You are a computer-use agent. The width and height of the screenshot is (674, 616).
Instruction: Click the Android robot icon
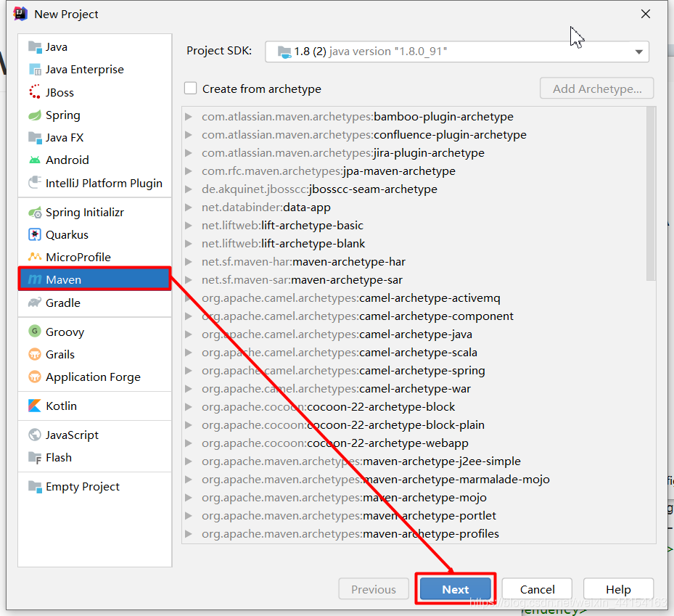click(34, 160)
